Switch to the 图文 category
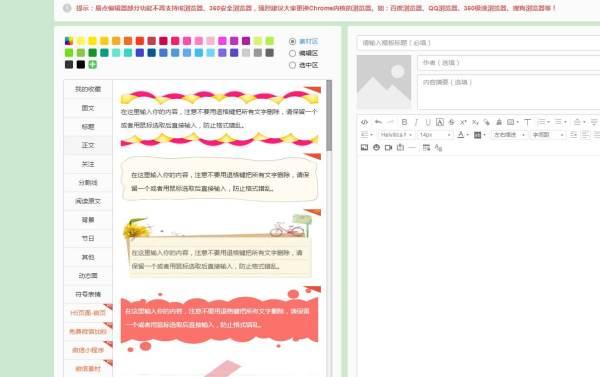 (88, 108)
